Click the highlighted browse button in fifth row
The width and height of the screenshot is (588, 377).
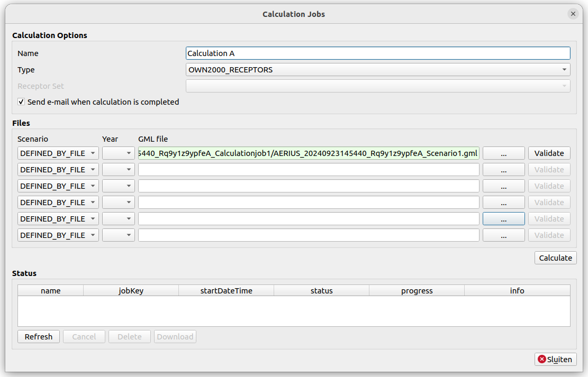(503, 219)
